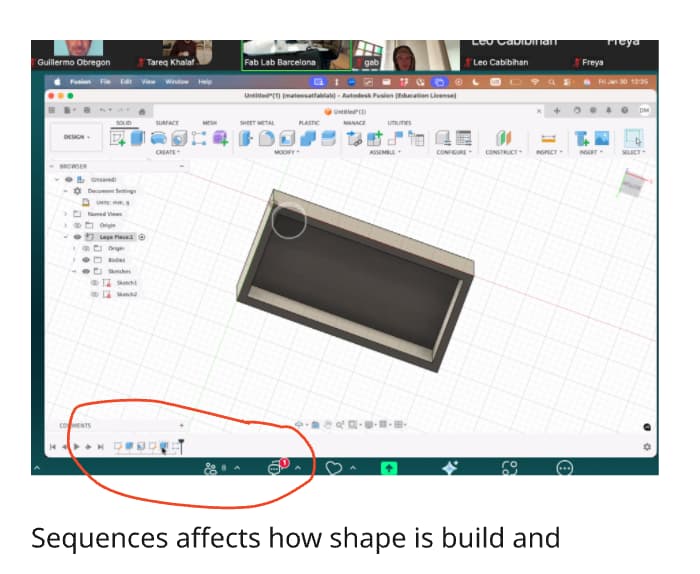700x574 pixels.
Task: Click the green Zoom share screen button
Action: [389, 468]
